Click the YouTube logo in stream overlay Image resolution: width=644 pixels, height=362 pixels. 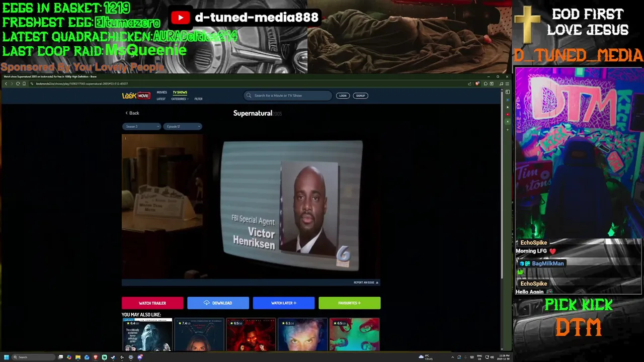click(180, 18)
